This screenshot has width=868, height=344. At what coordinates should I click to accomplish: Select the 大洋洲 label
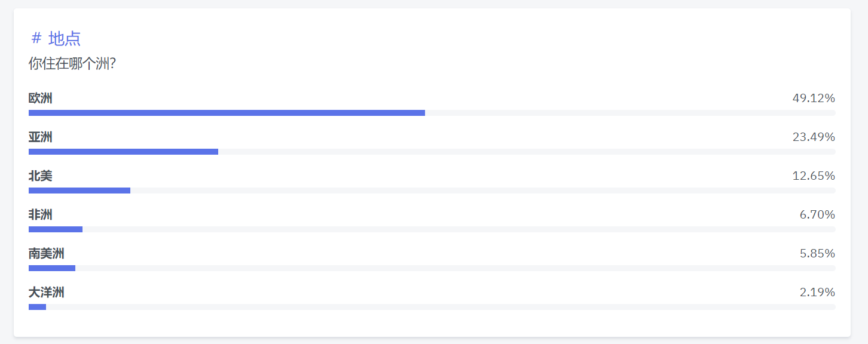pos(47,292)
